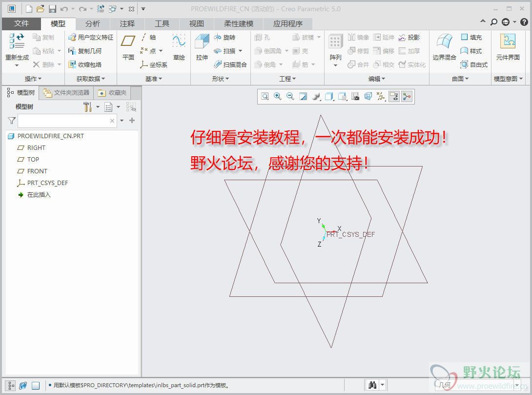Switch to the Analysis (分析) tab
Image resolution: width=532 pixels, height=395 pixels.
tap(93, 23)
